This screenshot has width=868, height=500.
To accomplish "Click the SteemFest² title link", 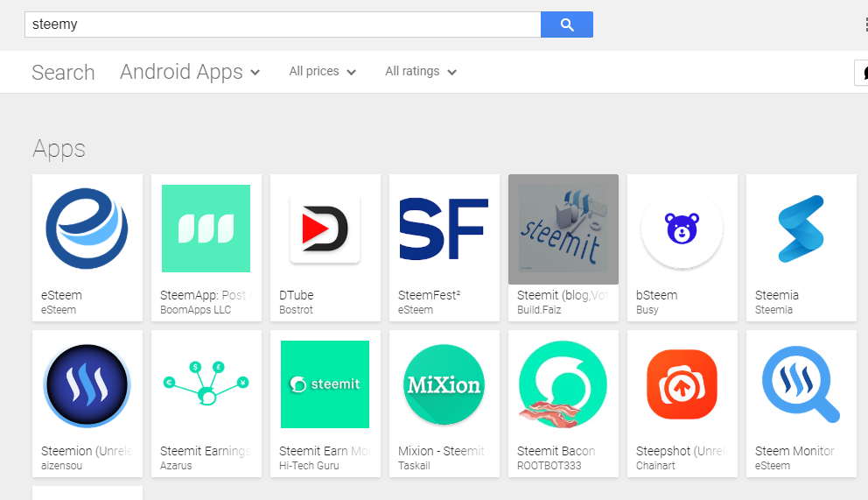I will [x=429, y=295].
